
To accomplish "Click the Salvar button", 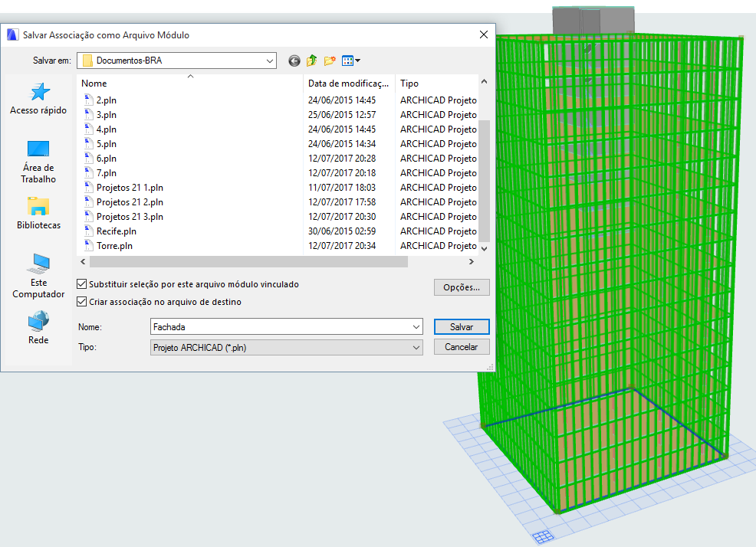I will click(x=462, y=327).
